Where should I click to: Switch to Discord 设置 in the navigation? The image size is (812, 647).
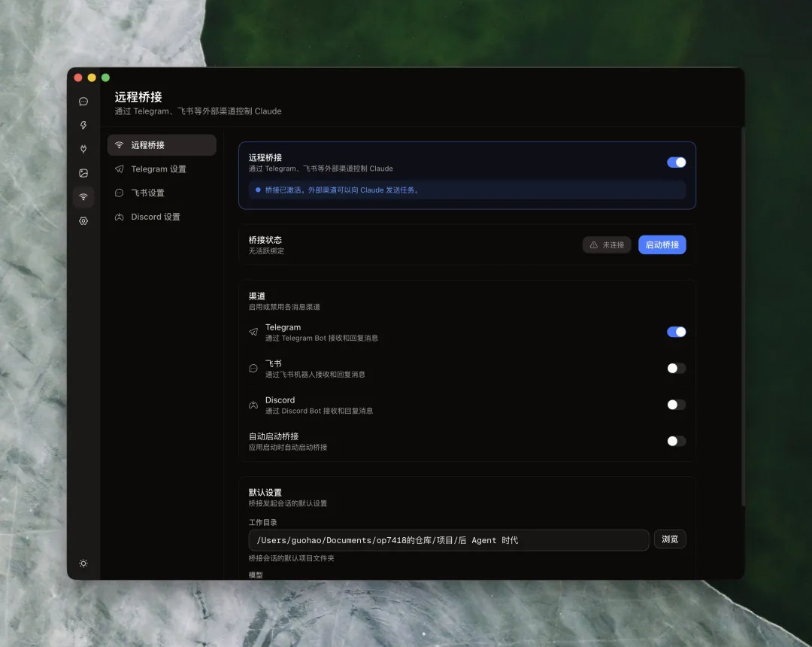tap(155, 217)
